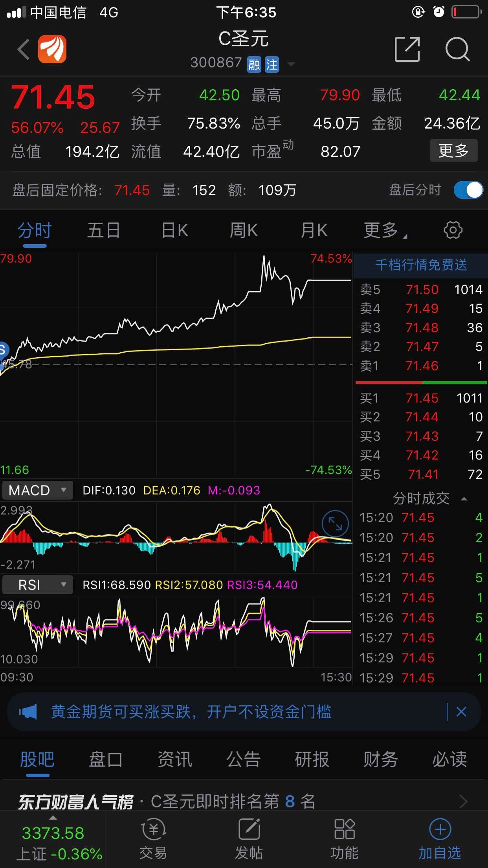
Task: Tap the 千档行情免费送 banner
Action: [x=421, y=265]
